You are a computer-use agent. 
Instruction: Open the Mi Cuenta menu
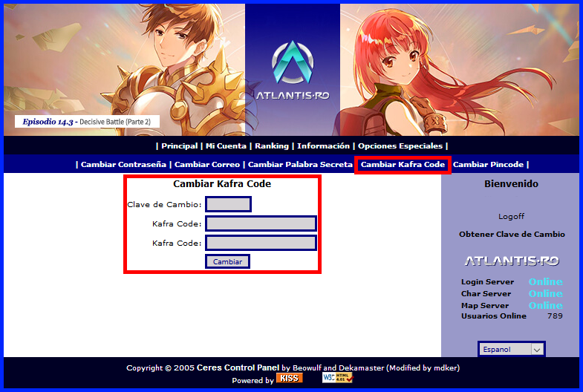(226, 146)
